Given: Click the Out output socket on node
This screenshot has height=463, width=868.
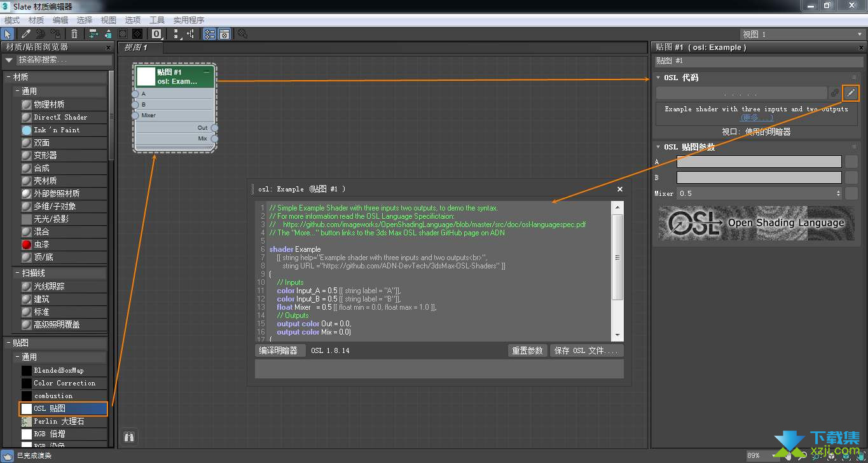Looking at the screenshot, I should click(214, 128).
